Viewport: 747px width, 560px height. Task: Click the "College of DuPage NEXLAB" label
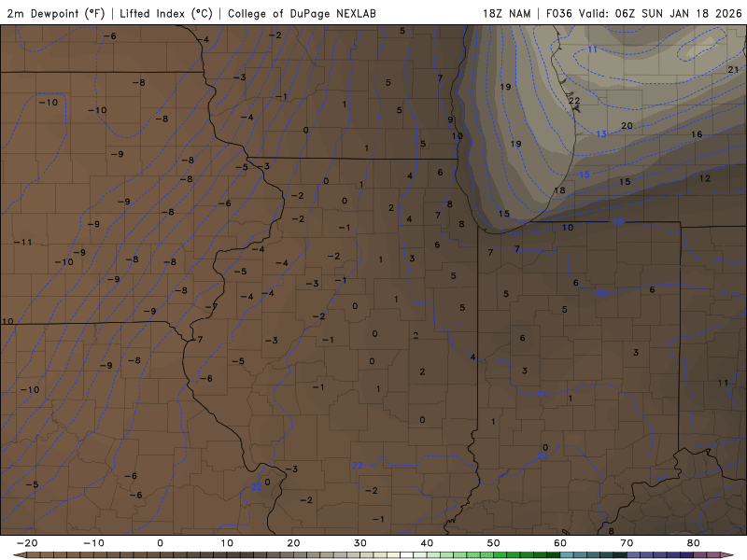click(302, 13)
